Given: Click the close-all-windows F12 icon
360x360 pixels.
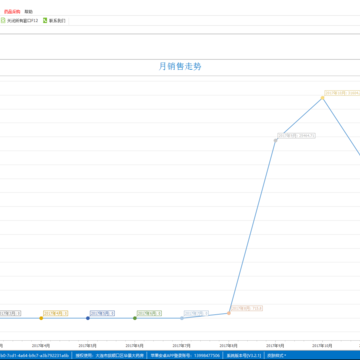Looking at the screenshot, I should point(3,21).
